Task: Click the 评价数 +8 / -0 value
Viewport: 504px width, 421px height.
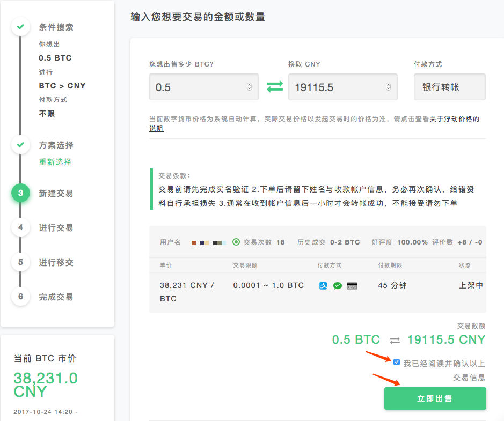Action: point(457,242)
